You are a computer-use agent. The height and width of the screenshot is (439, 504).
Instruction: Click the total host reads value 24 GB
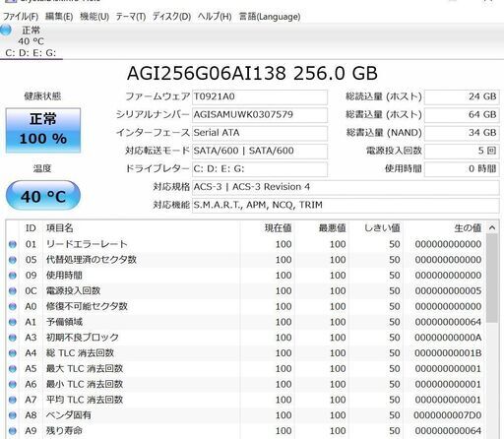(x=462, y=97)
